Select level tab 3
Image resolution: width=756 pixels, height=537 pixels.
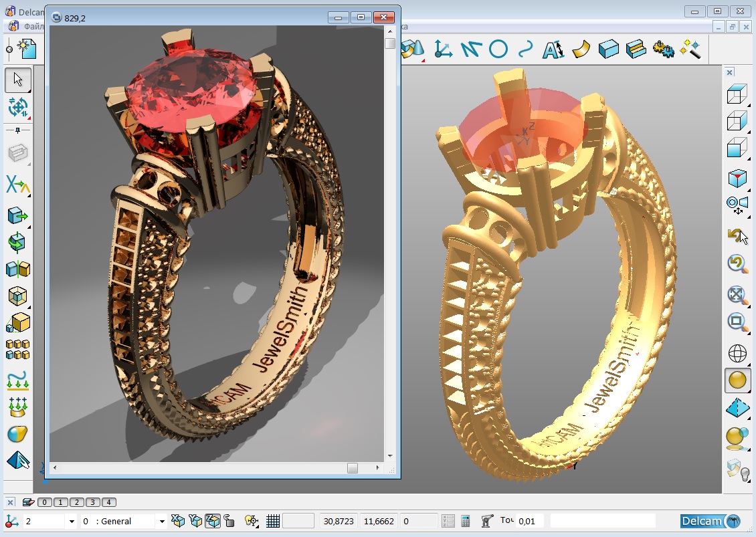[93, 502]
